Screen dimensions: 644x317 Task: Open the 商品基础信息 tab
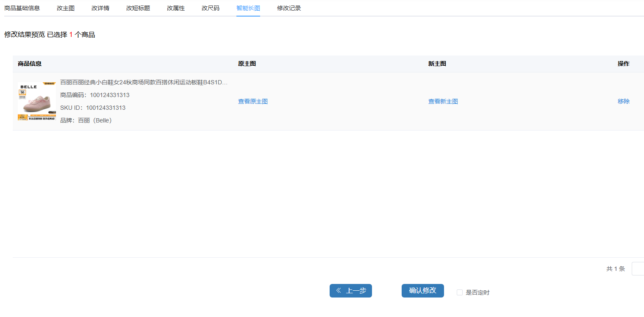click(x=22, y=8)
